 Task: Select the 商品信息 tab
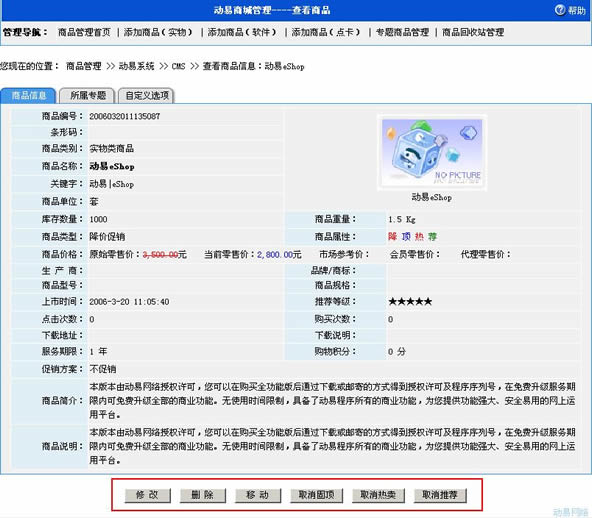pyautogui.click(x=29, y=96)
